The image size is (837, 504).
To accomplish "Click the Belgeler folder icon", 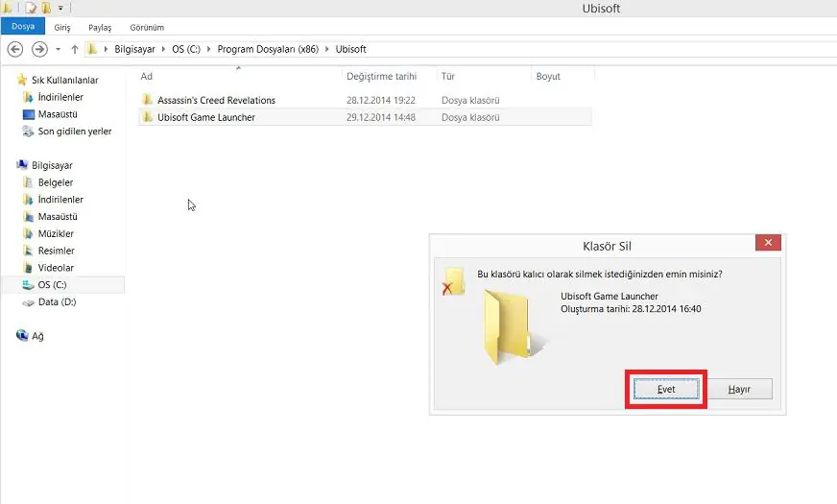I will (28, 182).
